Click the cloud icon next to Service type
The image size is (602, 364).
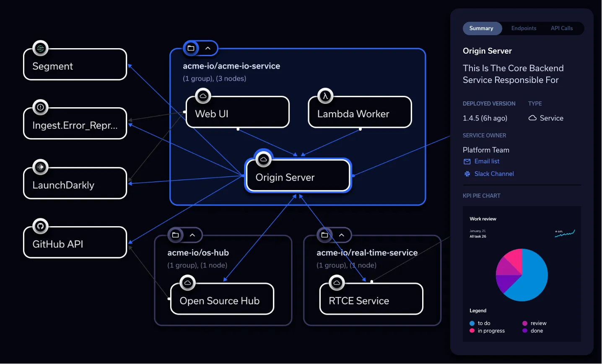[x=532, y=118]
